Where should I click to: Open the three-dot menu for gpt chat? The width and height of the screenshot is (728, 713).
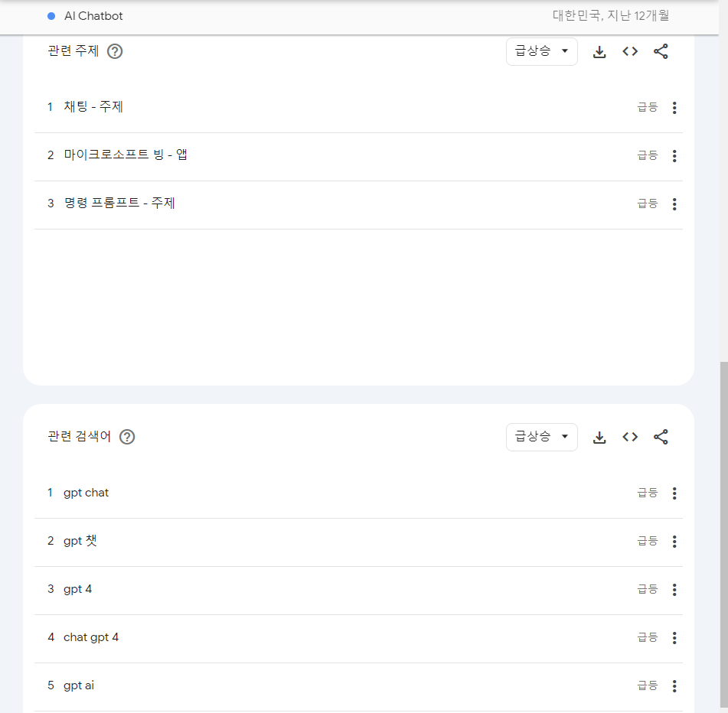(674, 493)
